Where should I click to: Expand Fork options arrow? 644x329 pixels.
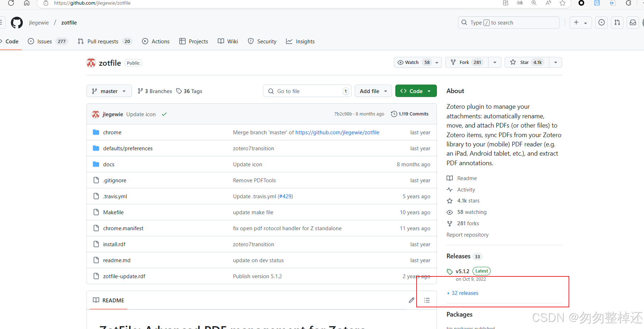tap(495, 63)
